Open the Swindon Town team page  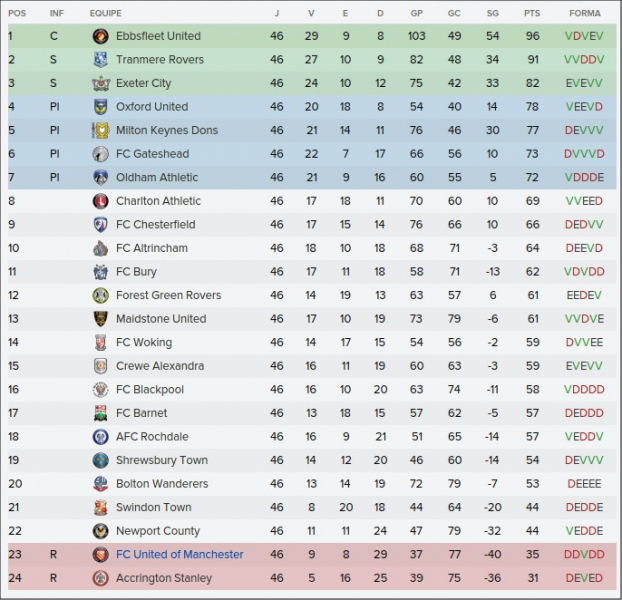coord(153,507)
